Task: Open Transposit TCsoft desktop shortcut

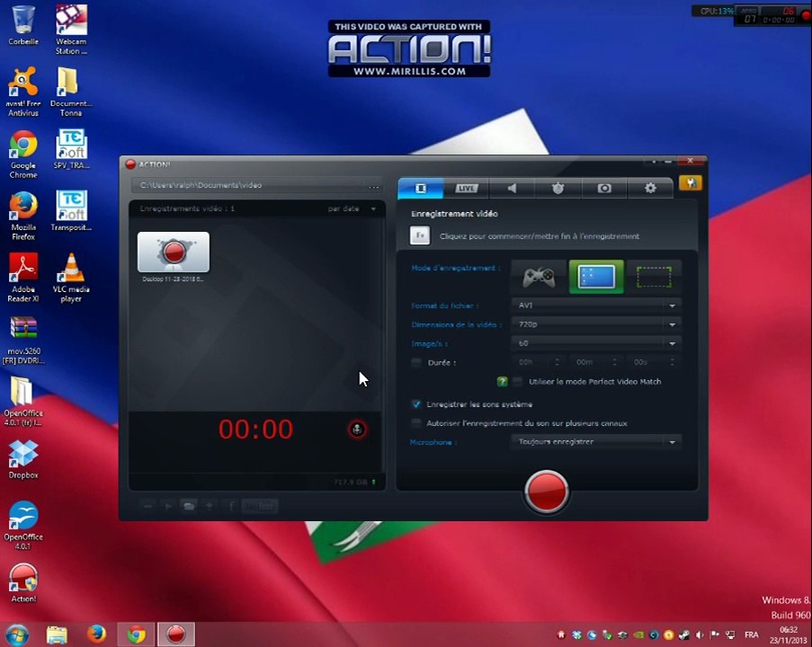Action: pos(71,210)
